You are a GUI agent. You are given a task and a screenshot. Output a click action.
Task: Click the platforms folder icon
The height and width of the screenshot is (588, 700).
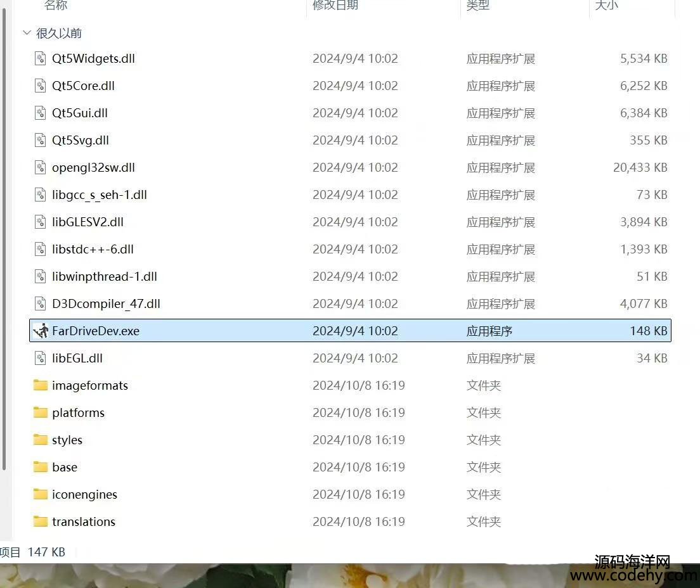[x=40, y=412]
